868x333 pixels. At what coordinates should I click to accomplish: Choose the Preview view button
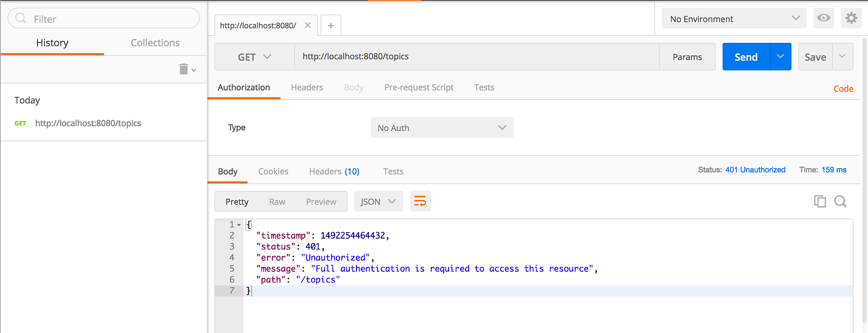[321, 202]
